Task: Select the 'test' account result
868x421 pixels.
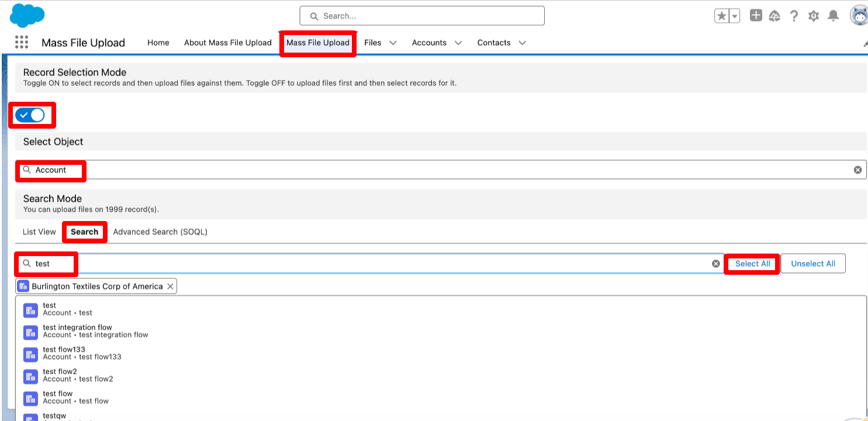Action: pos(441,309)
